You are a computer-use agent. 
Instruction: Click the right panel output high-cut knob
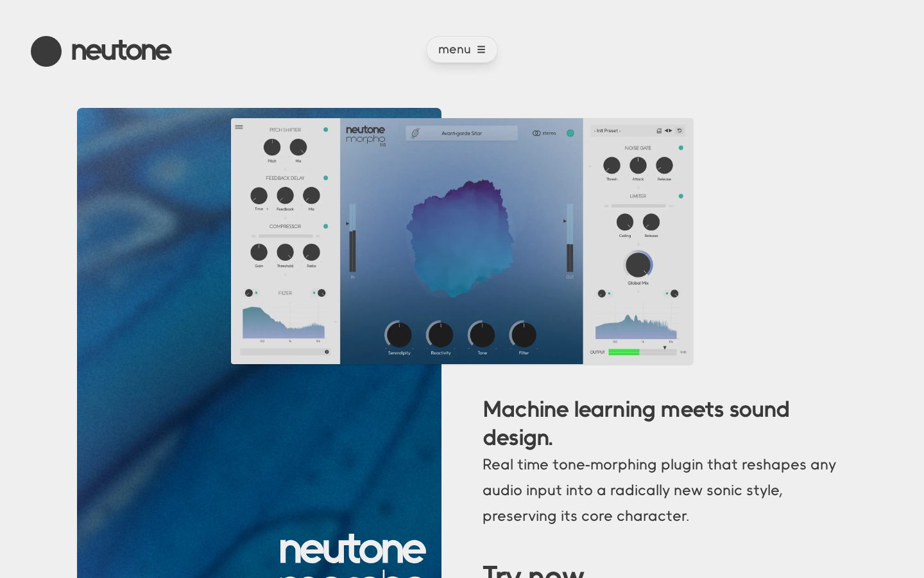point(674,293)
